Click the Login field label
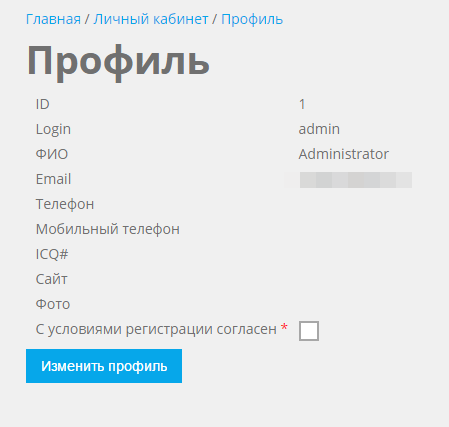Image resolution: width=449 pixels, height=427 pixels. click(53, 129)
